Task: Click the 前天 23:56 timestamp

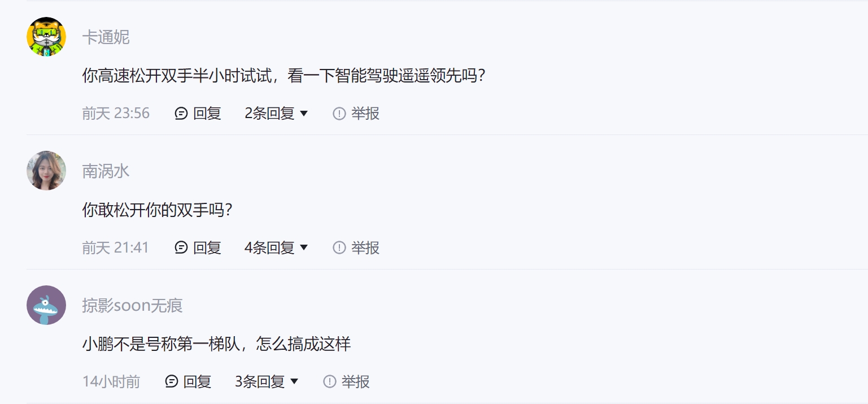Action: pyautogui.click(x=116, y=114)
